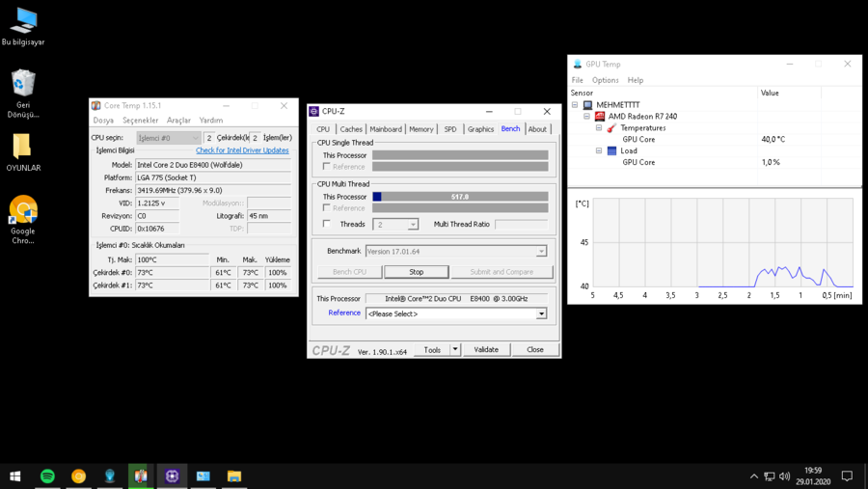Enable the Multi Thread Reference checkbox
This screenshot has width=868, height=489.
pos(327,207)
